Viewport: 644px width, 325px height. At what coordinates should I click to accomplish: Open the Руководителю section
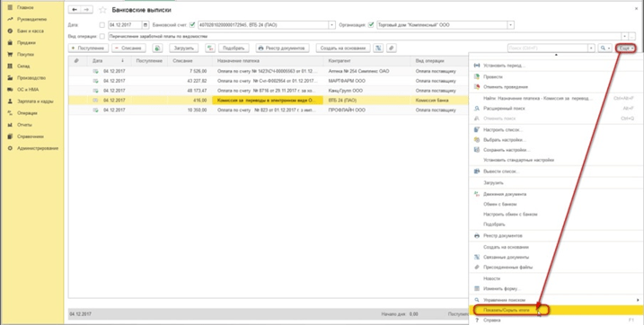(x=31, y=19)
